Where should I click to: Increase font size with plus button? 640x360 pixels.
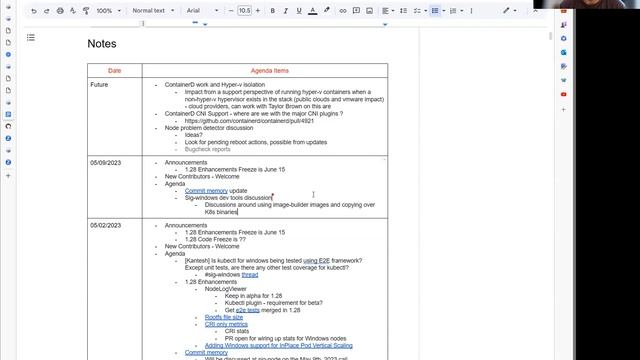click(x=258, y=11)
